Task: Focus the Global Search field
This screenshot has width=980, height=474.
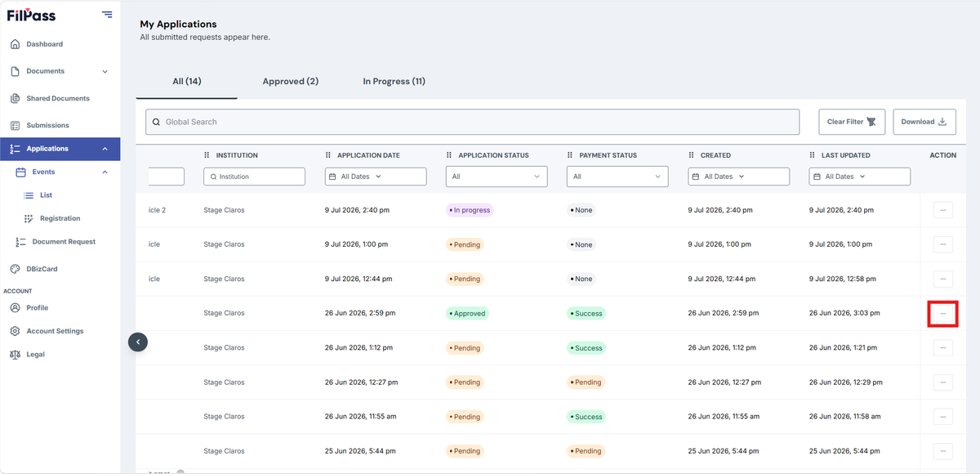Action: (x=473, y=122)
